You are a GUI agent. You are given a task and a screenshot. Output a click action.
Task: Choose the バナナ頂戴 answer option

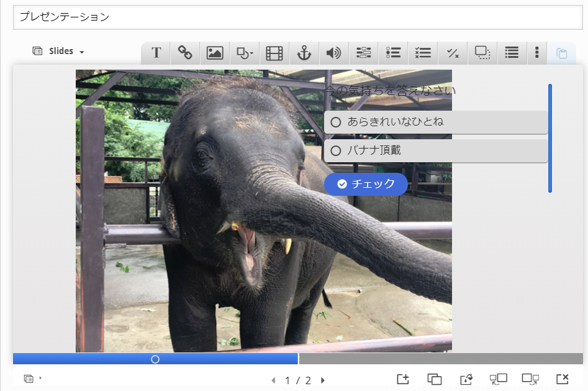click(x=336, y=150)
